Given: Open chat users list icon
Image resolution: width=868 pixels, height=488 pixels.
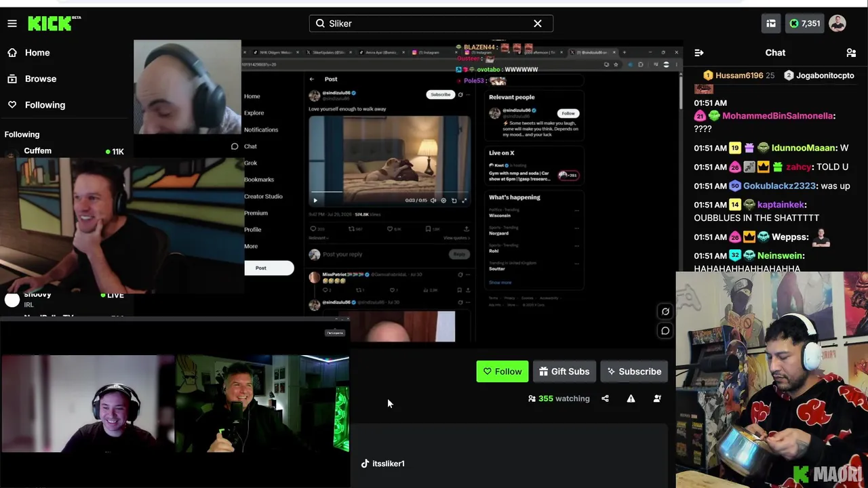Looking at the screenshot, I should [x=851, y=53].
